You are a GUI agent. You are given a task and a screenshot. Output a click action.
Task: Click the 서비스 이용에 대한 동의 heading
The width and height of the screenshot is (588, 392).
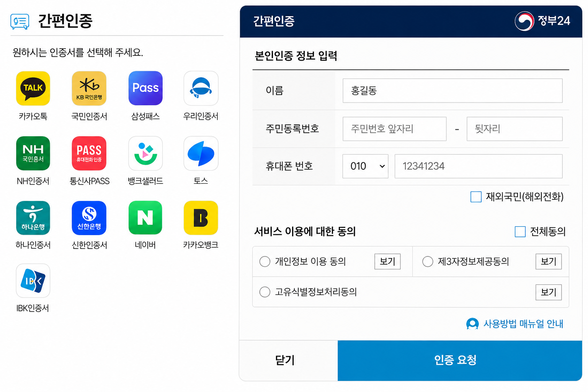(x=305, y=232)
